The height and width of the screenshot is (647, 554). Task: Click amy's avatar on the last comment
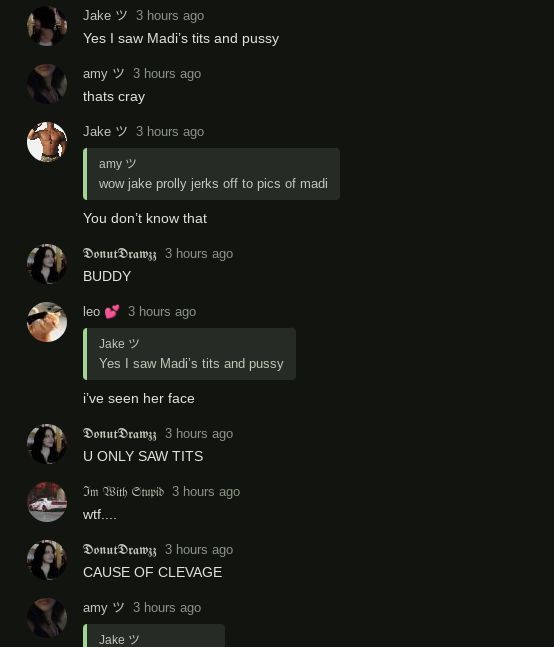(47, 618)
